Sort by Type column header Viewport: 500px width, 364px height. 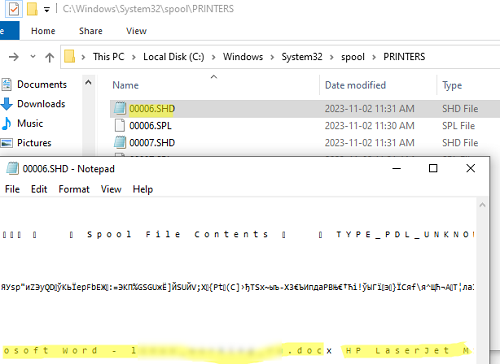tap(452, 85)
